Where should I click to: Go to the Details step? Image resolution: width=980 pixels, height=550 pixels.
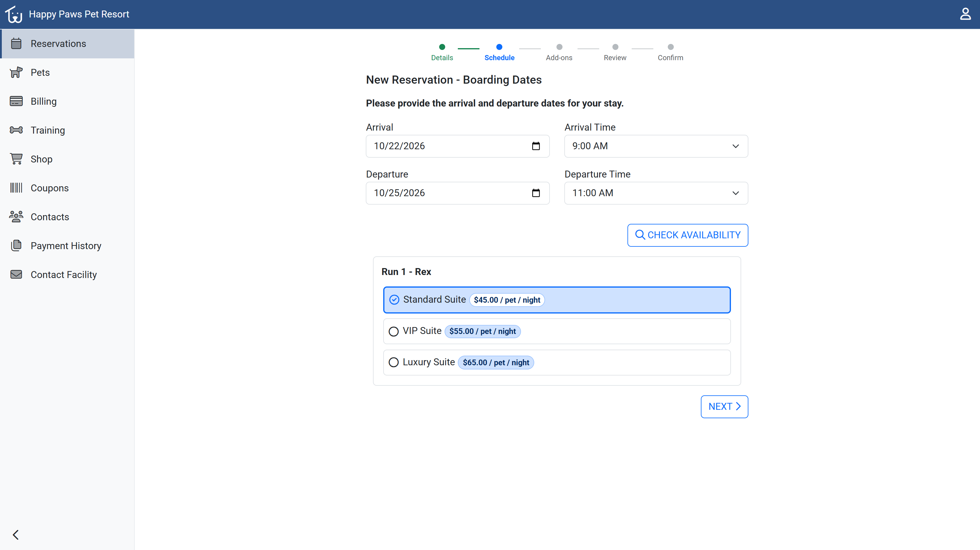pos(442,52)
